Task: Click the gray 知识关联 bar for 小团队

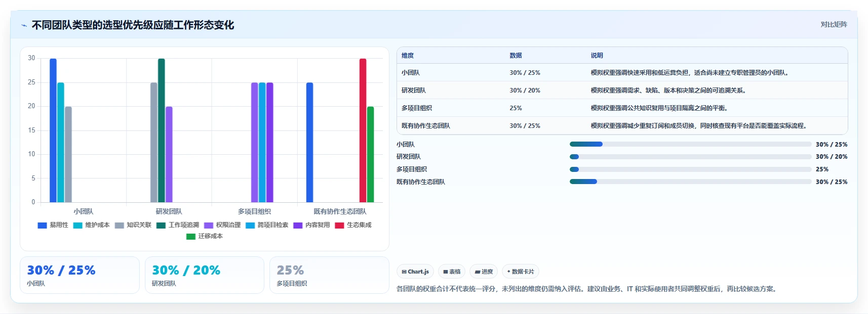Action: point(68,154)
